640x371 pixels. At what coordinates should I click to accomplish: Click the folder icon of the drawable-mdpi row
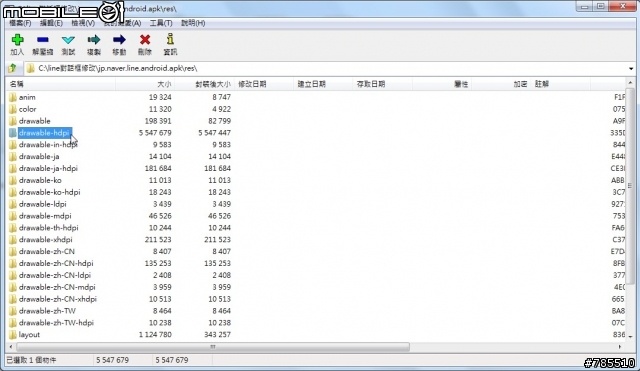click(13, 215)
